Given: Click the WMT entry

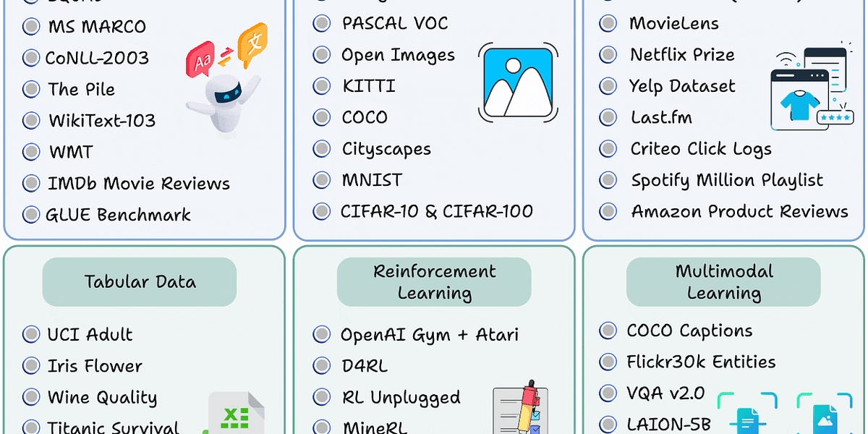Looking at the screenshot, I should click(x=70, y=152).
